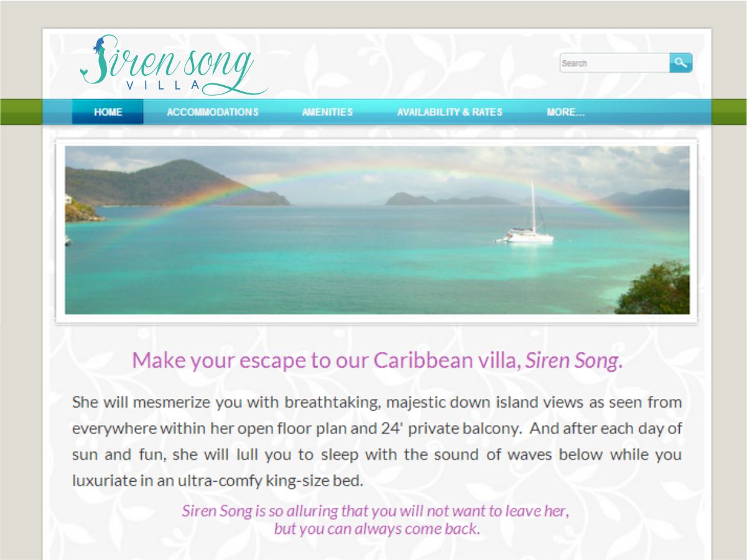Screen dimensions: 747x560
Task: Expand the MORE... navigation menu
Action: click(565, 112)
